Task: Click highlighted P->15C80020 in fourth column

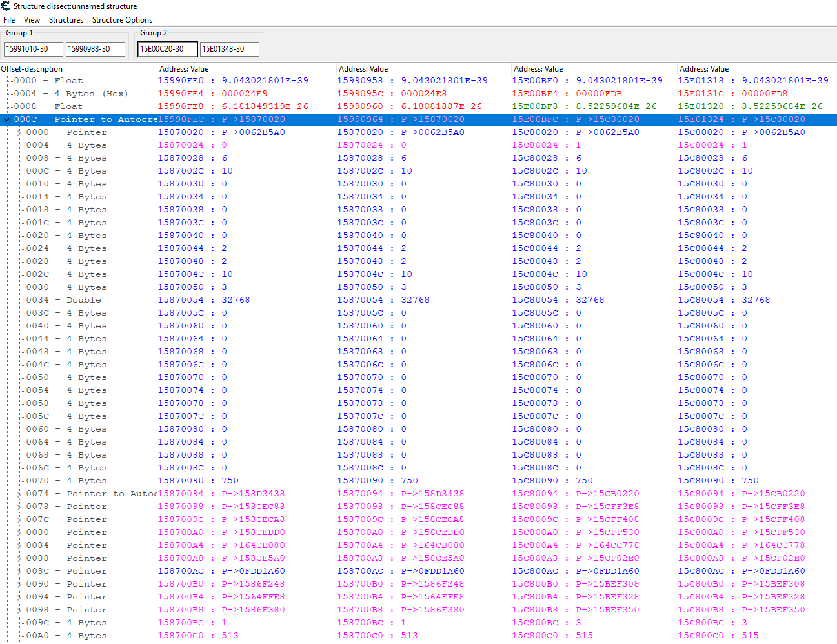Action: (x=774, y=119)
